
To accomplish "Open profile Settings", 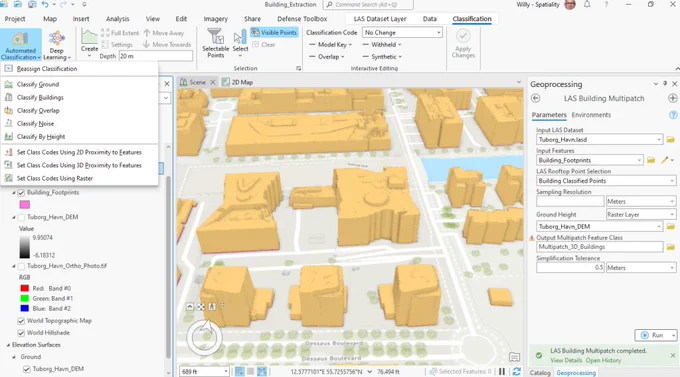I will coord(117,44).
